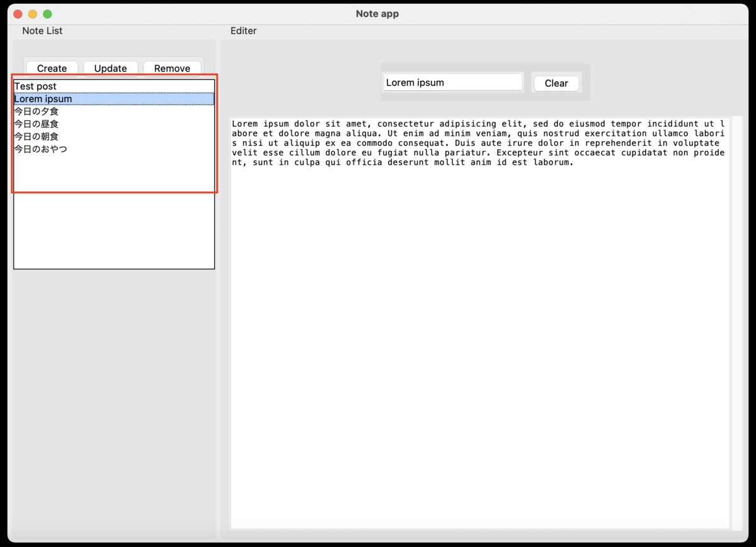Click the note title input field
Image resolution: width=756 pixels, height=547 pixels.
[453, 82]
